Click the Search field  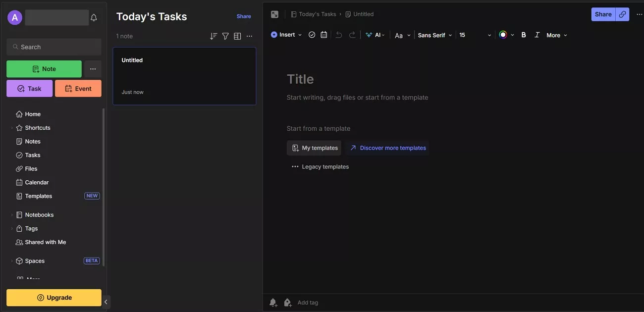[x=54, y=47]
